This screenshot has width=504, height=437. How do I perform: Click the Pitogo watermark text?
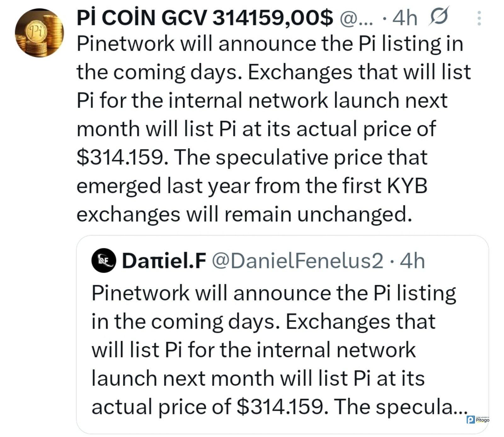click(482, 420)
